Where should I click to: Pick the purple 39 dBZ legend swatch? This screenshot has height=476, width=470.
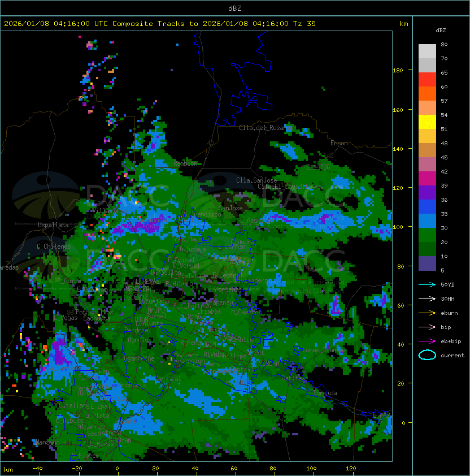point(427,193)
